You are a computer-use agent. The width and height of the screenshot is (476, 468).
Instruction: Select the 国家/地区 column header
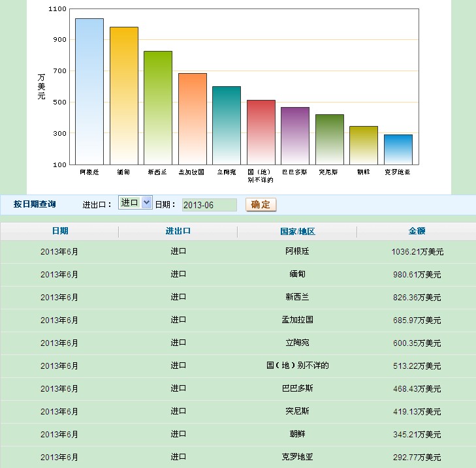297,232
